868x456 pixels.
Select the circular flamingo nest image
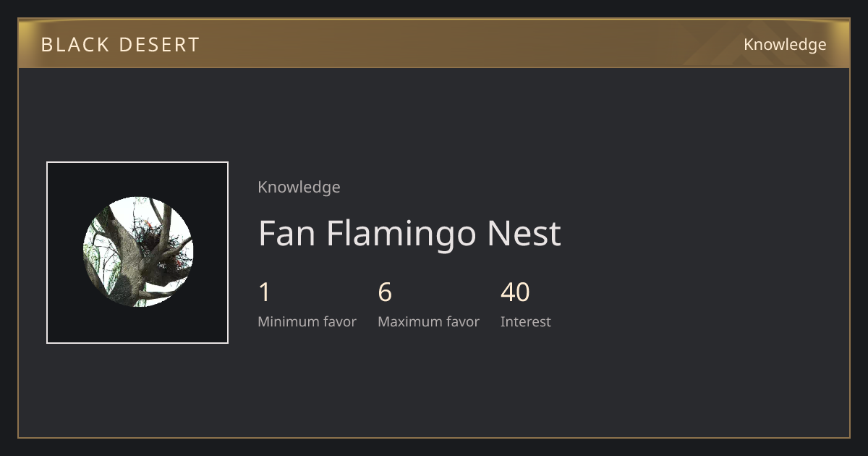point(137,252)
